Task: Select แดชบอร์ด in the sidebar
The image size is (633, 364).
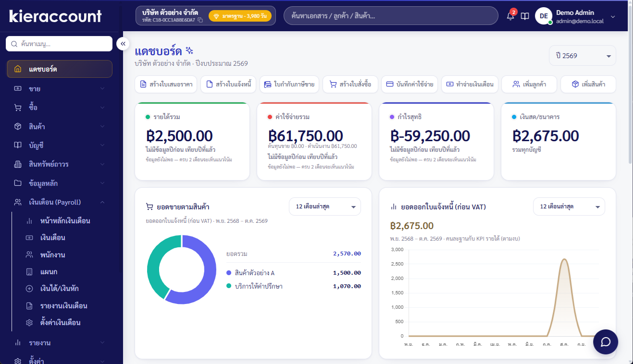Action: pyautogui.click(x=60, y=69)
